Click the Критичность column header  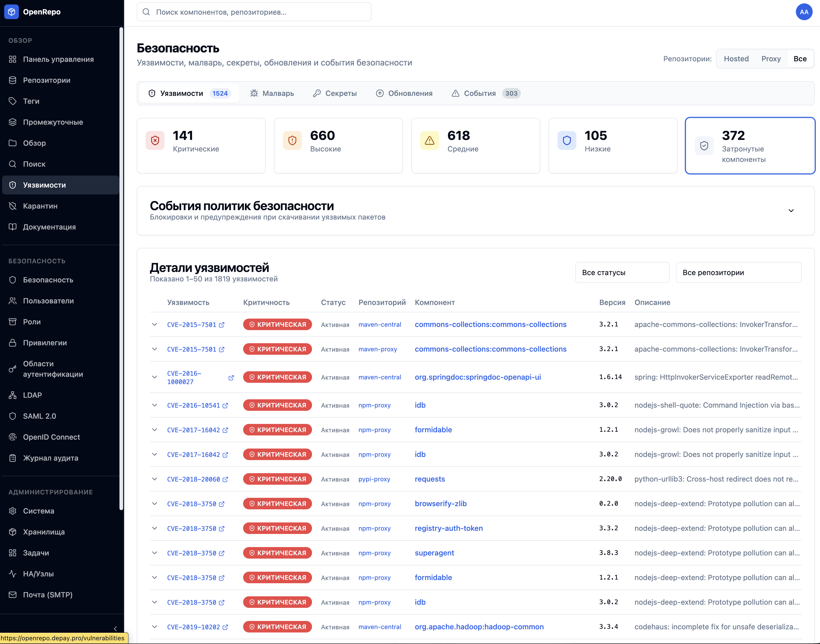266,302
